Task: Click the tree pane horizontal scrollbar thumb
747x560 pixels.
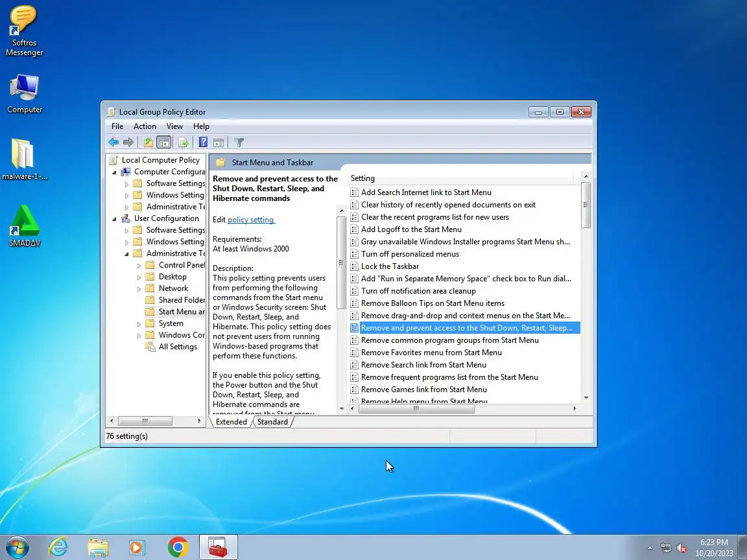Action: (145, 421)
